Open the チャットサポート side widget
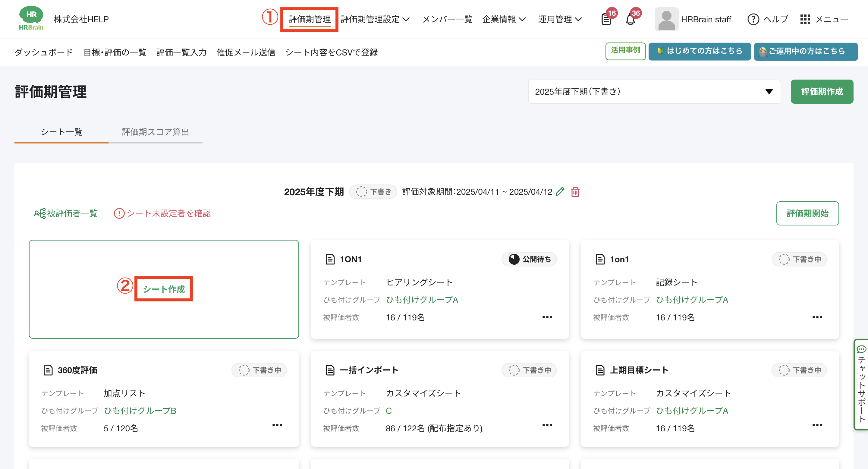This screenshot has width=868, height=469. point(861,384)
